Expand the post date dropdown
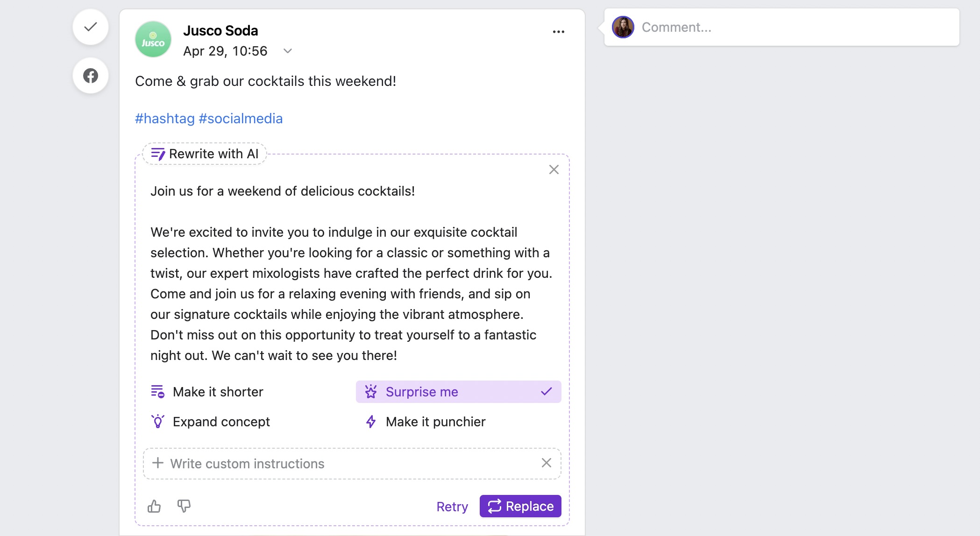The image size is (980, 536). [x=287, y=51]
